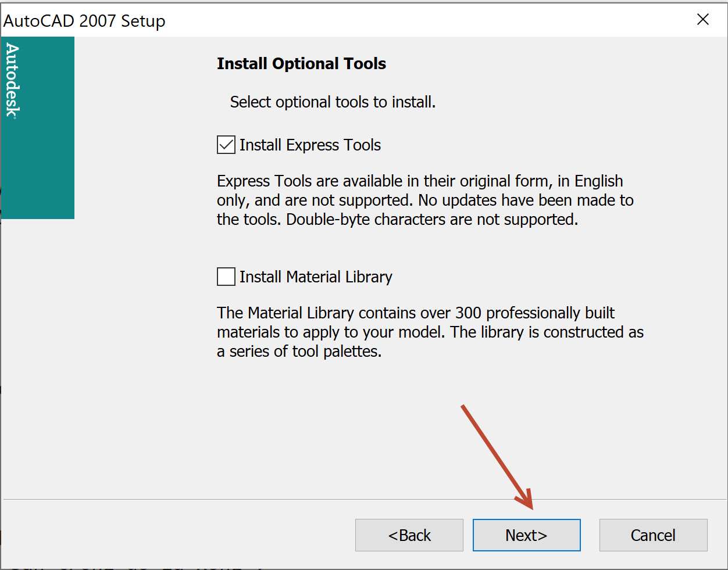Click the 'Install Optional Tools' heading
This screenshot has width=728, height=570.
pos(301,64)
